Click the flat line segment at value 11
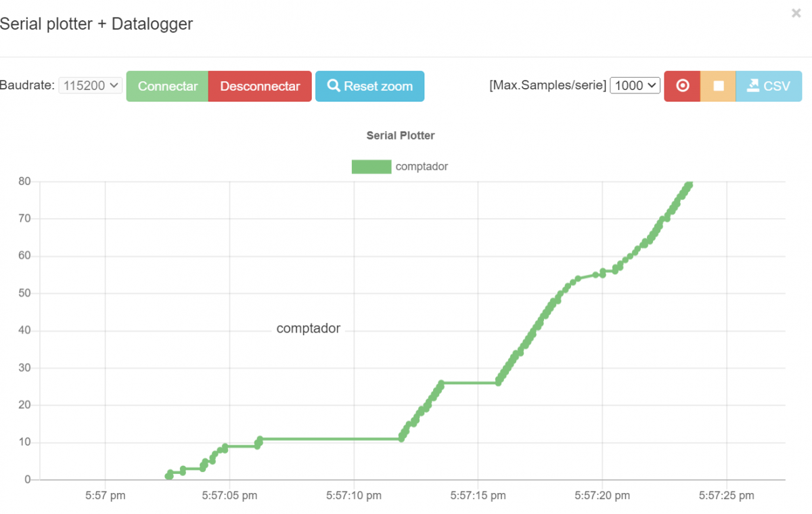 click(x=332, y=439)
